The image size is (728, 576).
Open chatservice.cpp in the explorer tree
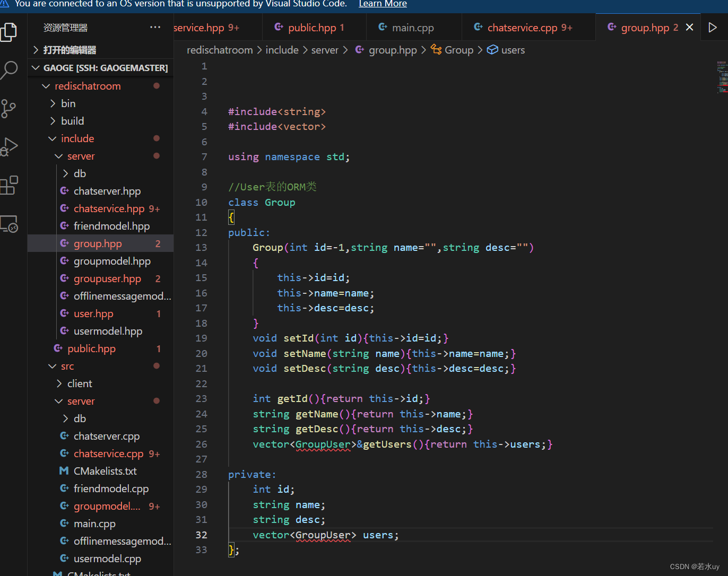(100, 453)
